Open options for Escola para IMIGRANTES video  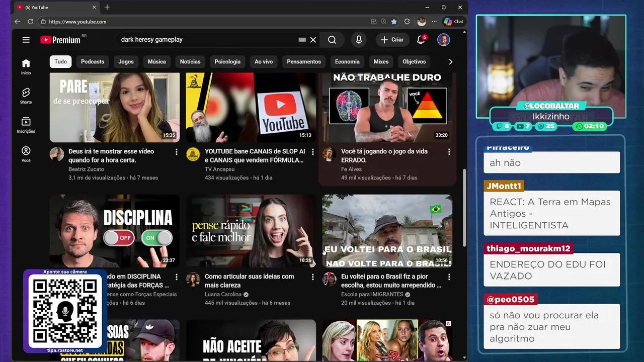(449, 277)
